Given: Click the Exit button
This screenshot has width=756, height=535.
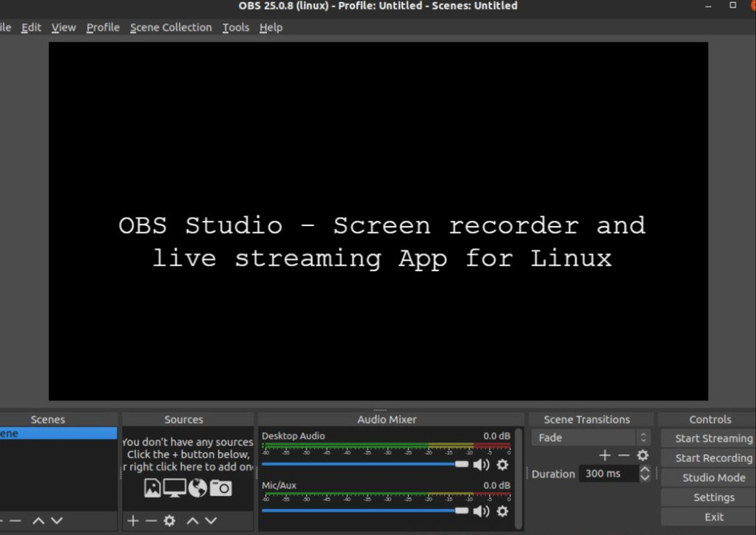Looking at the screenshot, I should pos(713,517).
